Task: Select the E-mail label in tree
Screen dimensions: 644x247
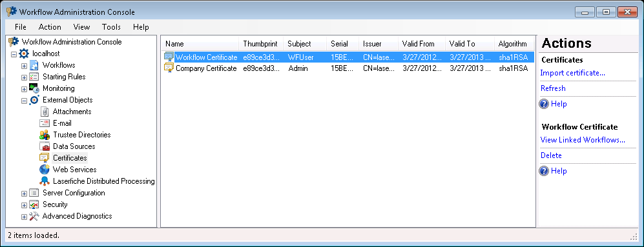Action: pyautogui.click(x=63, y=123)
